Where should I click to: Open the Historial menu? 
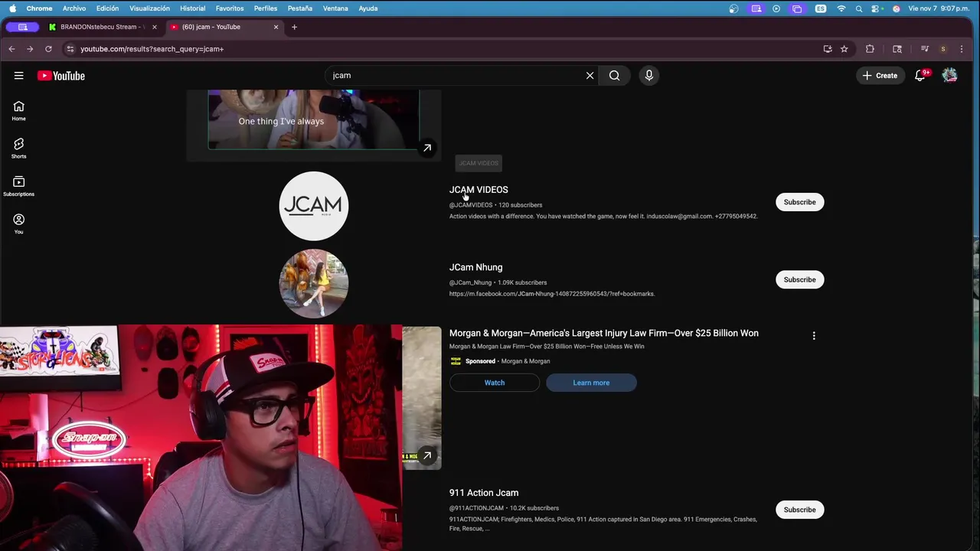pyautogui.click(x=192, y=8)
